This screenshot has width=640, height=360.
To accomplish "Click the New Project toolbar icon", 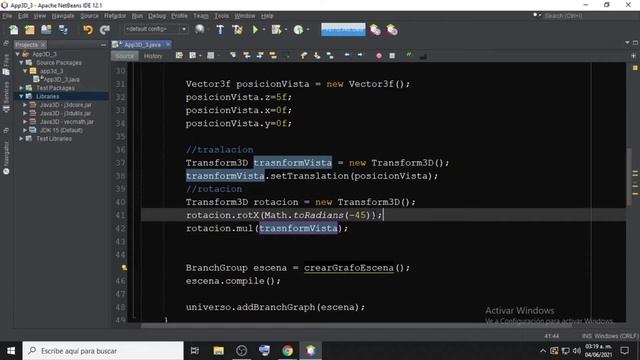I will click(x=30, y=30).
